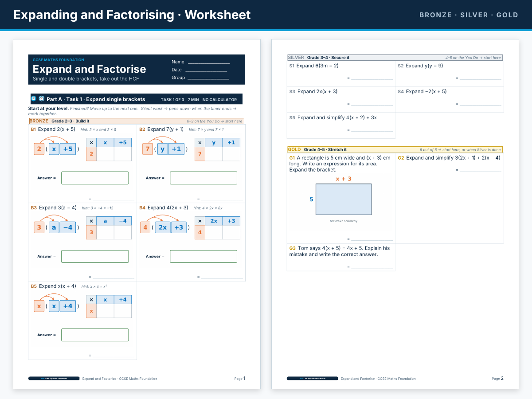
Task: Click 'Part A · Task 1 · Expand single brackets'
Action: coord(96,99)
